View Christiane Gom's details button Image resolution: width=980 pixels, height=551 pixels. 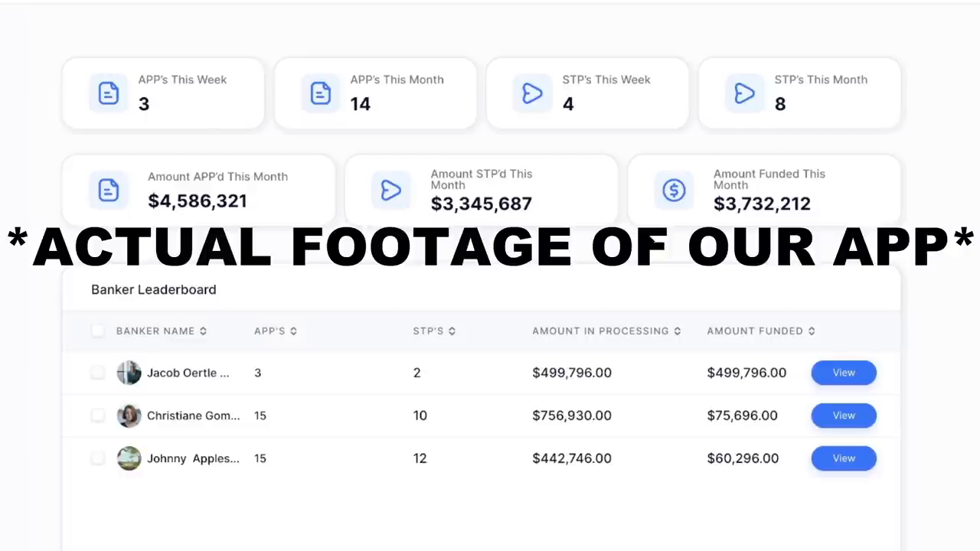pyautogui.click(x=844, y=416)
